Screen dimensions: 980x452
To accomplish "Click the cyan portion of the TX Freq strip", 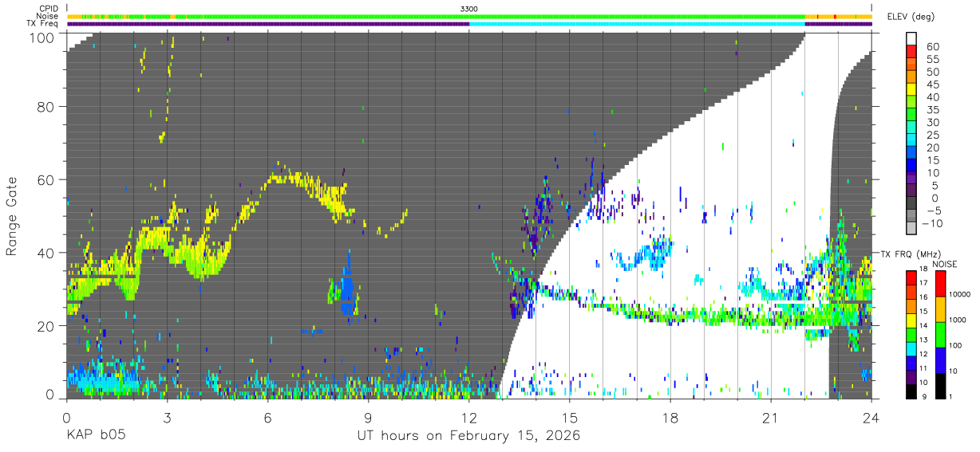I will 637,24.
